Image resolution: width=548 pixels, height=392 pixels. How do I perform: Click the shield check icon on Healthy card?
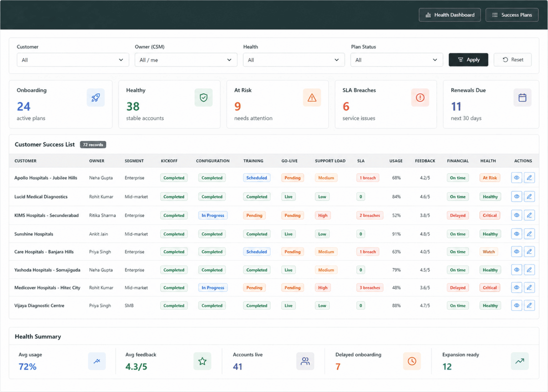204,98
